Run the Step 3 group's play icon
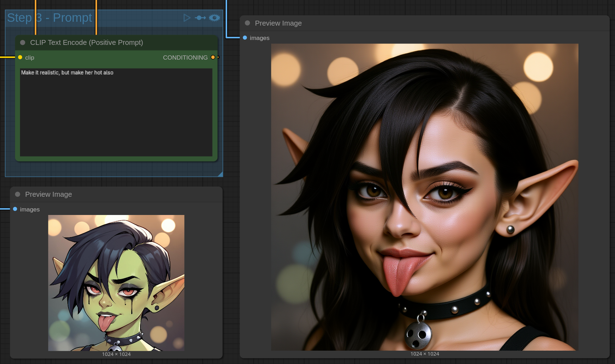The width and height of the screenshot is (615, 364). (x=187, y=18)
